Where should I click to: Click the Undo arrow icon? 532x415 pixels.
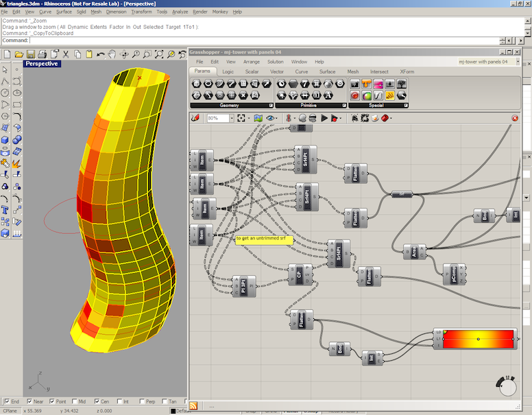[x=101, y=54]
